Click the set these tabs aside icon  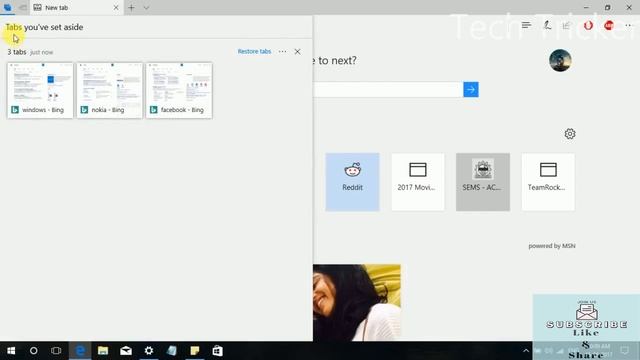pos(23,7)
